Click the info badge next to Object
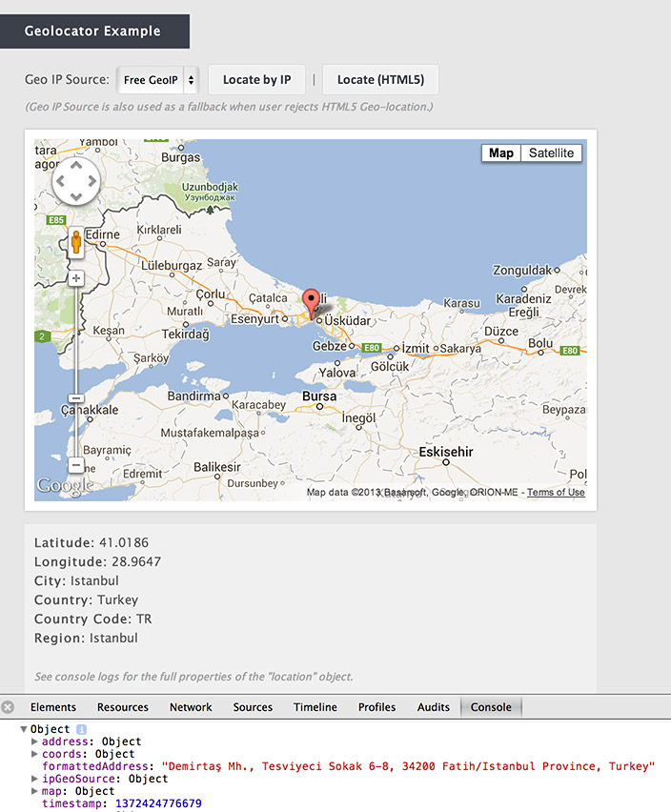This screenshot has width=671, height=812. click(x=81, y=729)
